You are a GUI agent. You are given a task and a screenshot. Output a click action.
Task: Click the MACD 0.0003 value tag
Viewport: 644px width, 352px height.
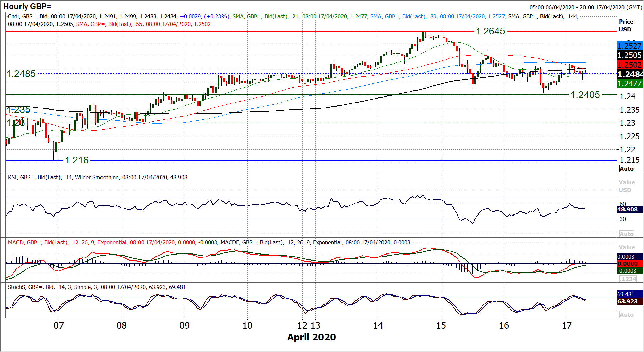coord(630,257)
